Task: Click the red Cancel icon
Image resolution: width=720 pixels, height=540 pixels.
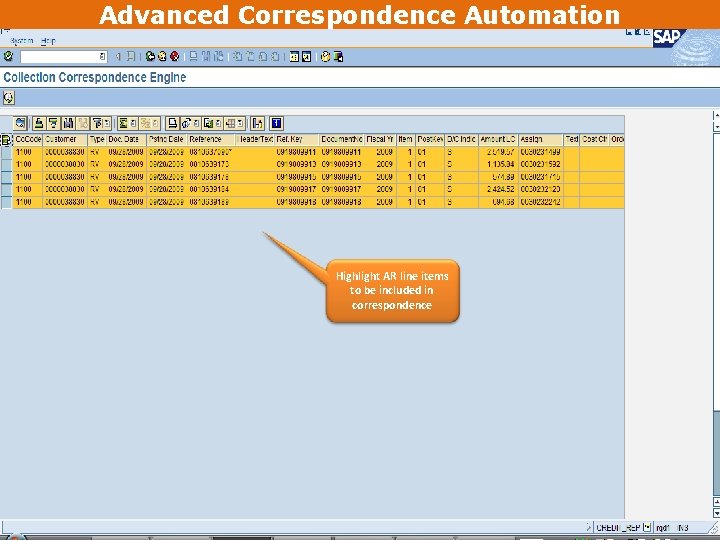Action: click(174, 56)
